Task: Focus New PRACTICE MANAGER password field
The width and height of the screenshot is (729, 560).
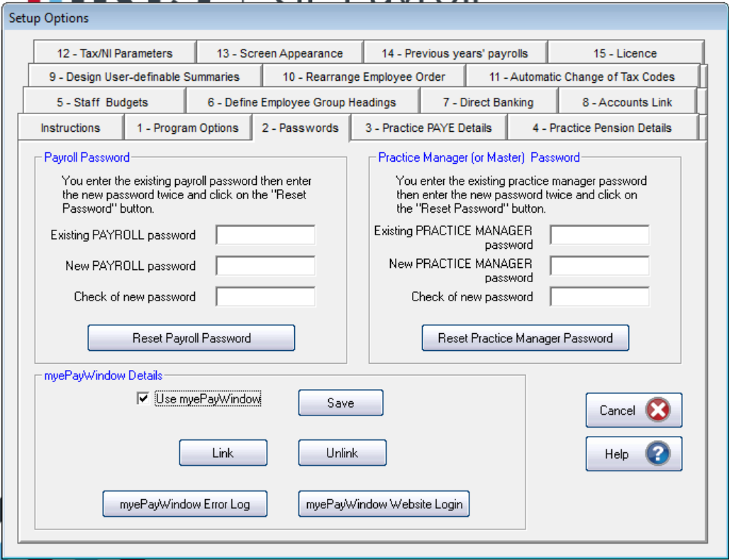Action: pos(599,266)
